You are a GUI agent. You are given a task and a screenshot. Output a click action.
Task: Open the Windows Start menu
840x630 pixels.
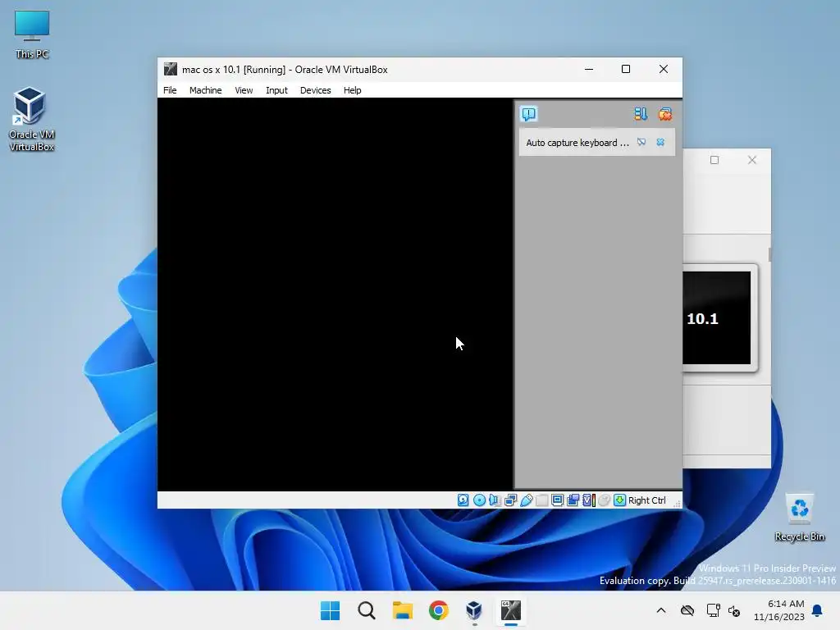(330, 610)
